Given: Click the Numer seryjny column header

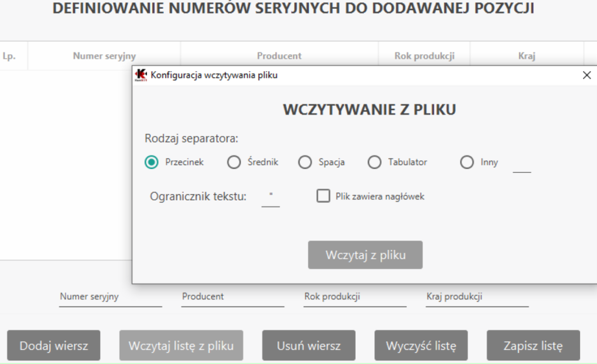Looking at the screenshot, I should point(104,56).
